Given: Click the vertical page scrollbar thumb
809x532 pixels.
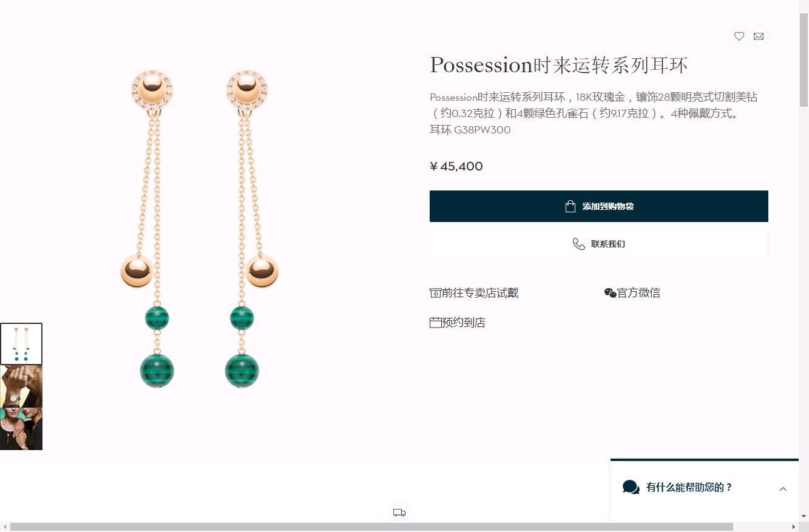Looking at the screenshot, I should click(x=804, y=59).
